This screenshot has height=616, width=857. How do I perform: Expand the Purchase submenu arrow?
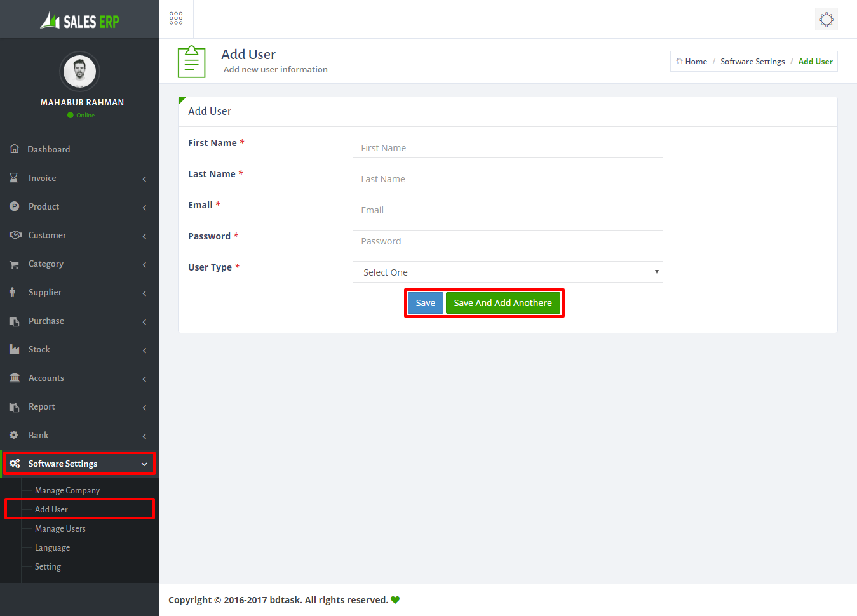point(144,322)
